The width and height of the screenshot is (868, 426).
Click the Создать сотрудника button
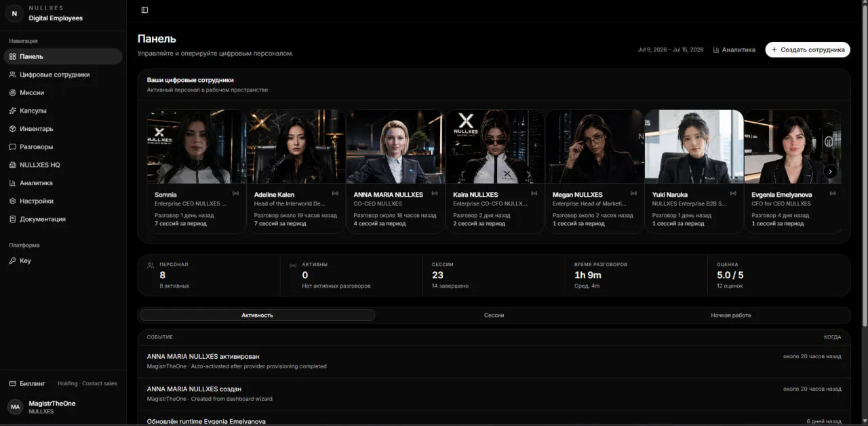tap(808, 50)
